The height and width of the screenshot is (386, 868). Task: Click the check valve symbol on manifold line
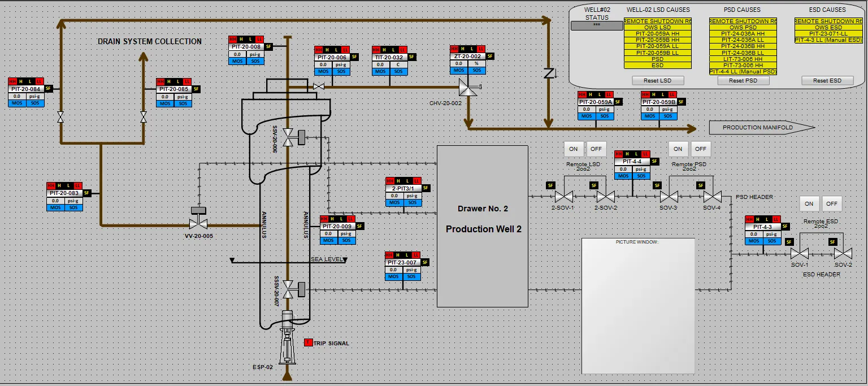coord(549,73)
